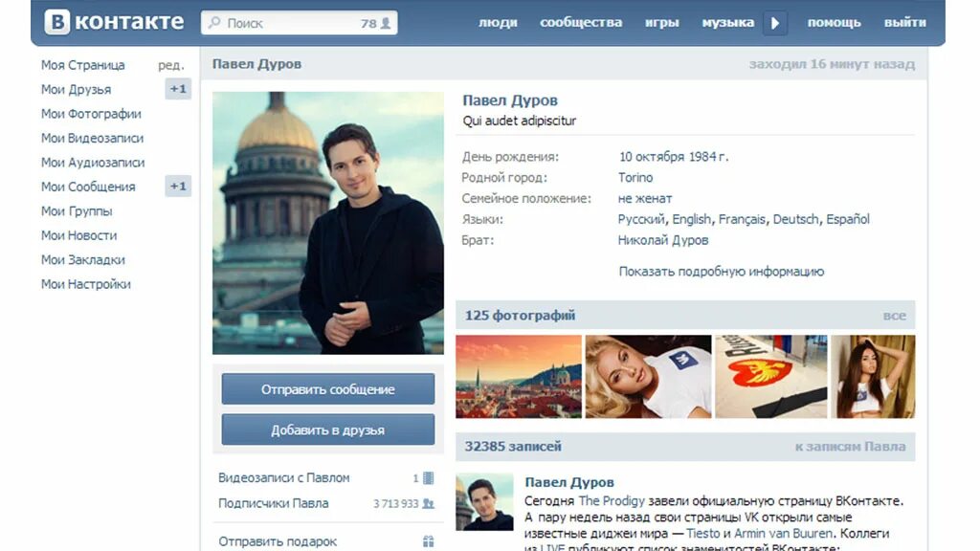Image resolution: width=980 pixels, height=551 pixels.
Task: Open Подписчики Павла list
Action: point(273,503)
